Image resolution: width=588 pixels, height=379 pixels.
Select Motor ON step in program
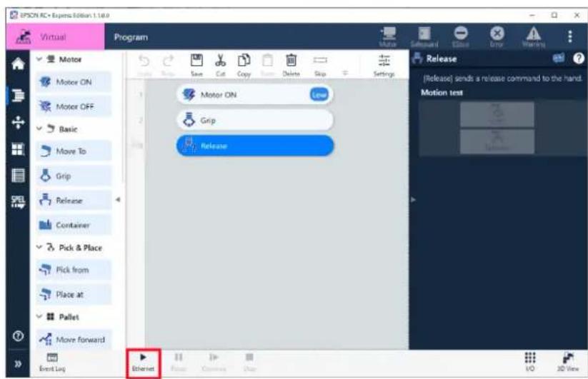tap(254, 95)
